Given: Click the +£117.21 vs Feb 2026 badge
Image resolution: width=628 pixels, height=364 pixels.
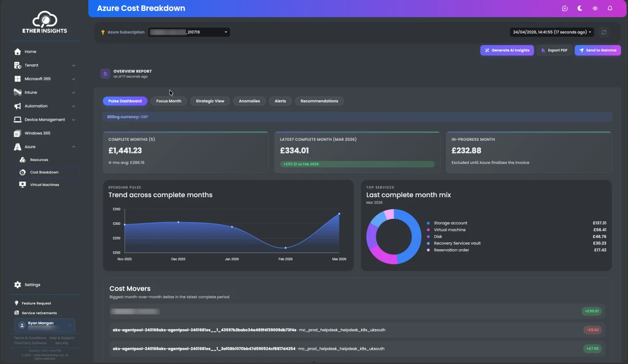Looking at the screenshot, I should (x=357, y=164).
